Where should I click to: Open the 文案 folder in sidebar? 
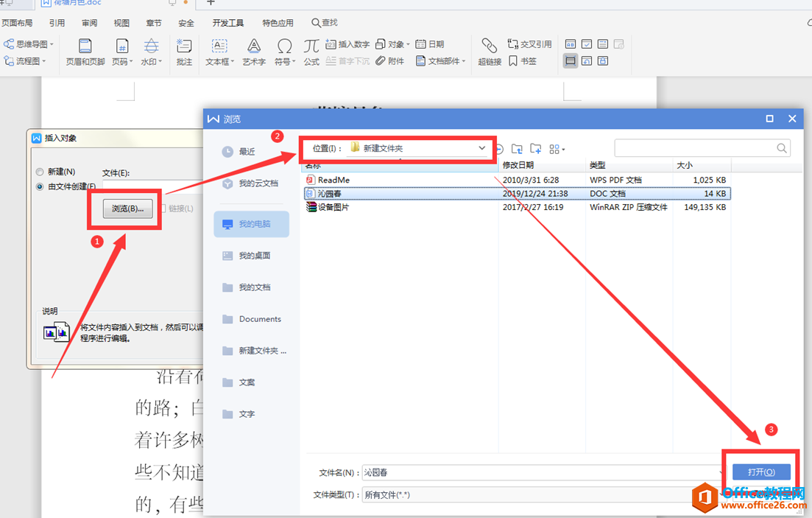tap(252, 382)
